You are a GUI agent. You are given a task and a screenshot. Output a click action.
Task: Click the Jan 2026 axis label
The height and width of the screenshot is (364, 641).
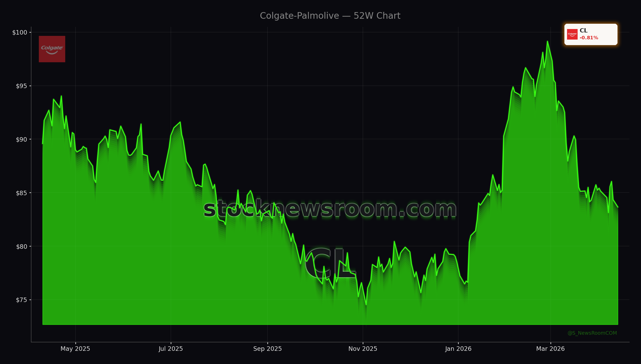[458, 349]
